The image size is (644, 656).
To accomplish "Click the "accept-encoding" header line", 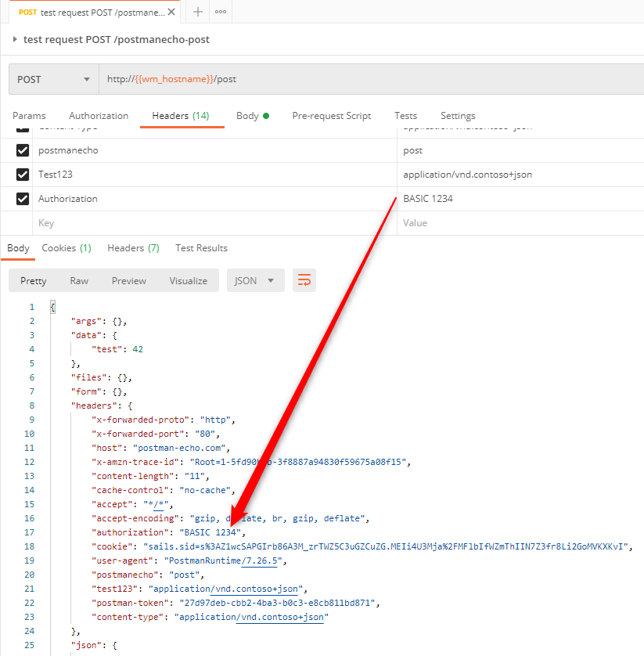I will tap(230, 519).
